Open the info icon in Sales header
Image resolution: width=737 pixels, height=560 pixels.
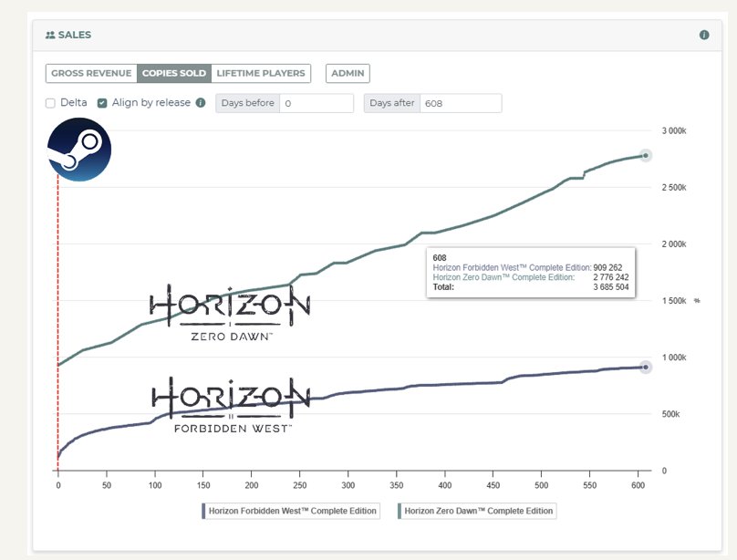pyautogui.click(x=703, y=35)
